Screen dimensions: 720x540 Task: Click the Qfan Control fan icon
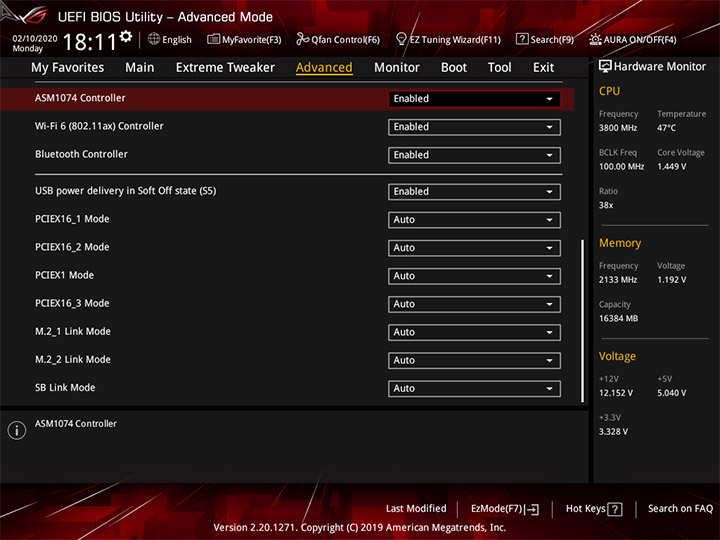point(302,39)
